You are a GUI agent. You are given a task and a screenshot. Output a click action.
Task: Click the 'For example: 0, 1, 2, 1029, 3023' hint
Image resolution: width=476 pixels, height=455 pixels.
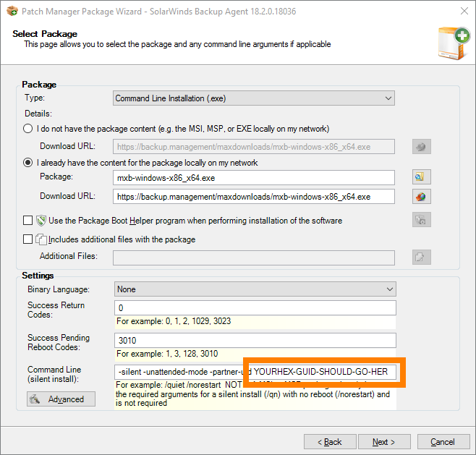point(174,321)
